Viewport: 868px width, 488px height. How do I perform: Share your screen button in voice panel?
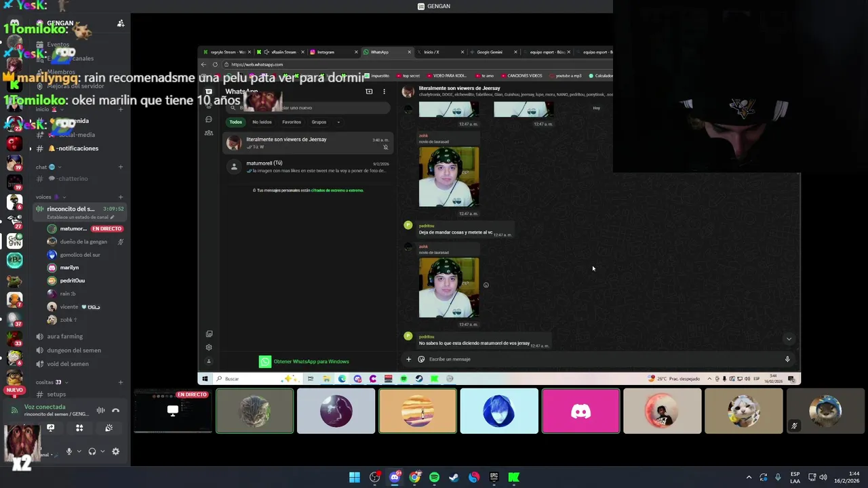tap(50, 428)
